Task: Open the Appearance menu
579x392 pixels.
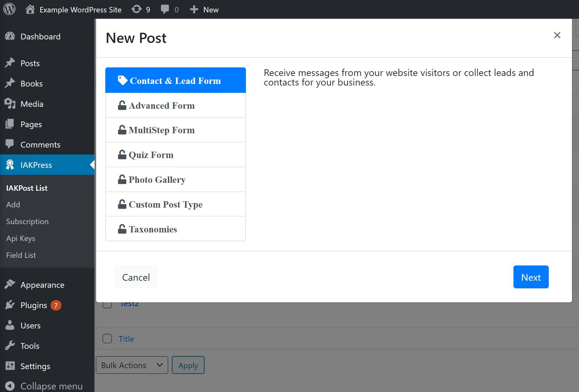Action: (42, 285)
